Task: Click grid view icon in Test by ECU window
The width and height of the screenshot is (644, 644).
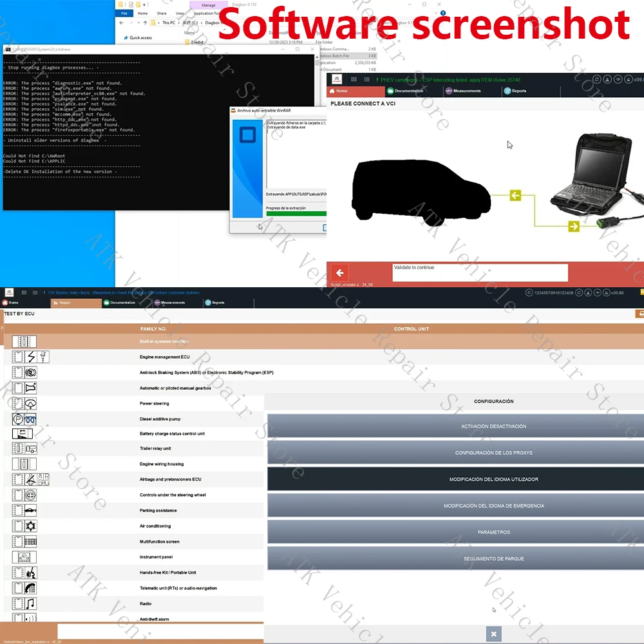Action: (24, 292)
